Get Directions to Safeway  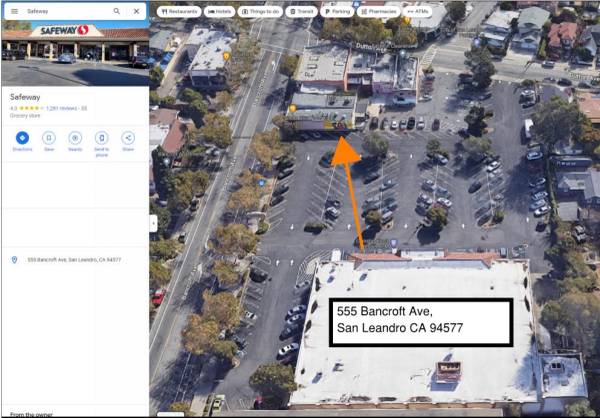point(22,141)
